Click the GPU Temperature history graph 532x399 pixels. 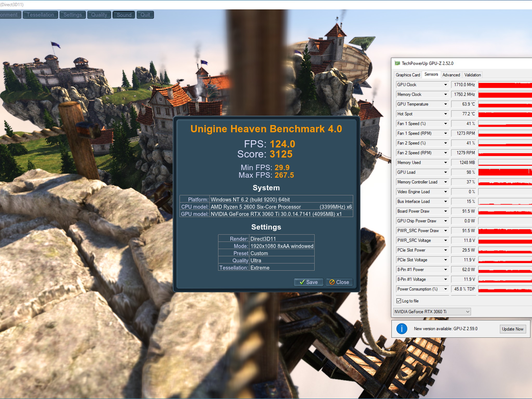coord(505,104)
